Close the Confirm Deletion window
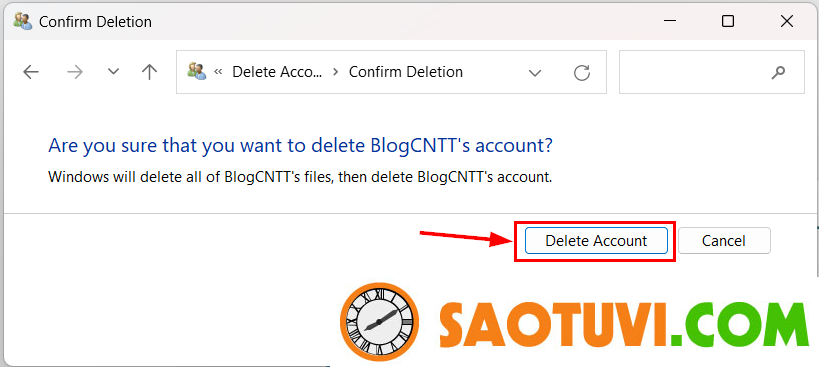 click(x=787, y=21)
